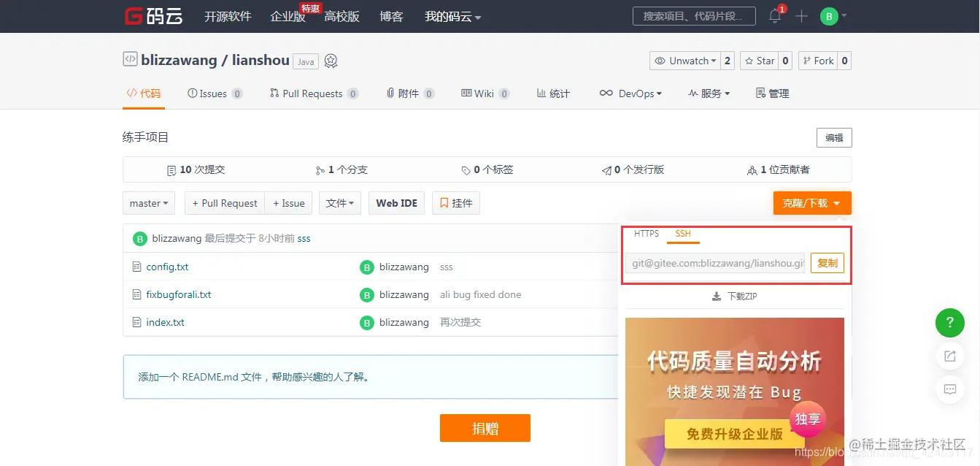Select the SSH clone tab
980x466 pixels.
pos(683,234)
